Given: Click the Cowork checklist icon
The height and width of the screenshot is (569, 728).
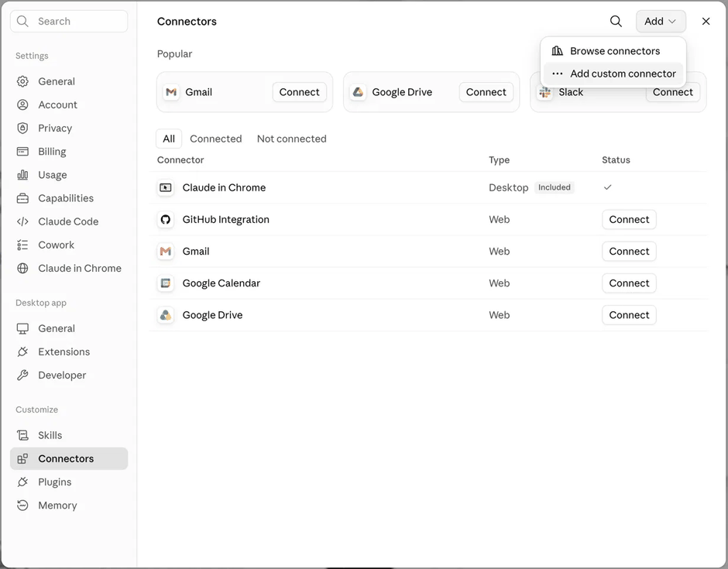Looking at the screenshot, I should pos(22,245).
